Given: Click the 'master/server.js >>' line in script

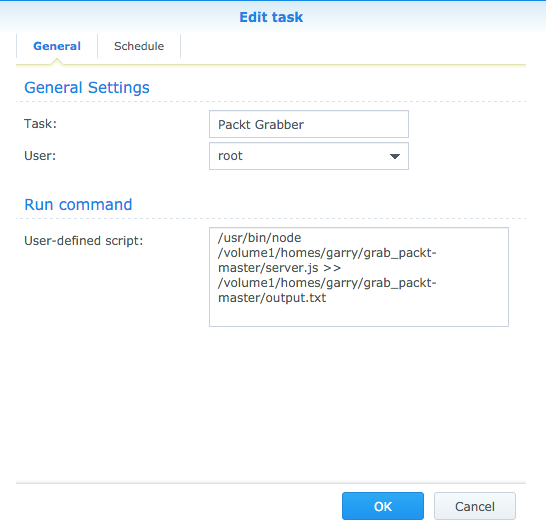Looking at the screenshot, I should click(279, 268).
